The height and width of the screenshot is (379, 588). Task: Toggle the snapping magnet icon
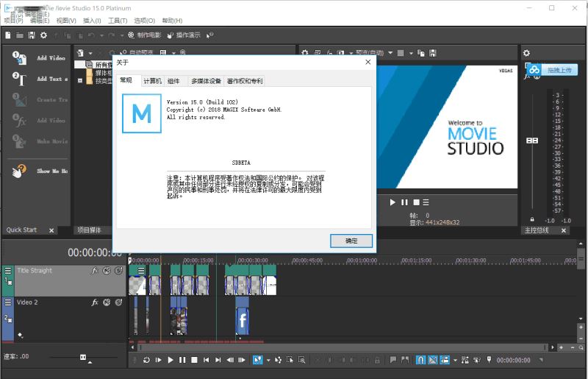(420, 360)
